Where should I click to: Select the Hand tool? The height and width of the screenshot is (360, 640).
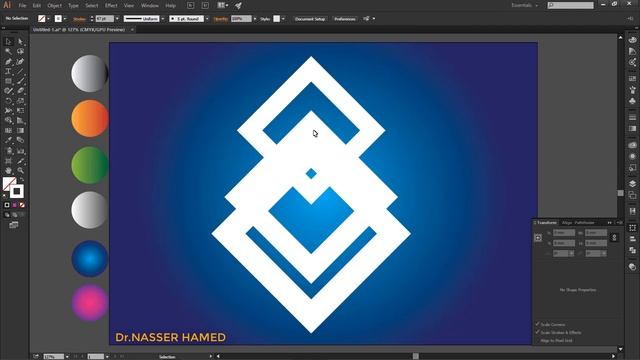pos(8,171)
